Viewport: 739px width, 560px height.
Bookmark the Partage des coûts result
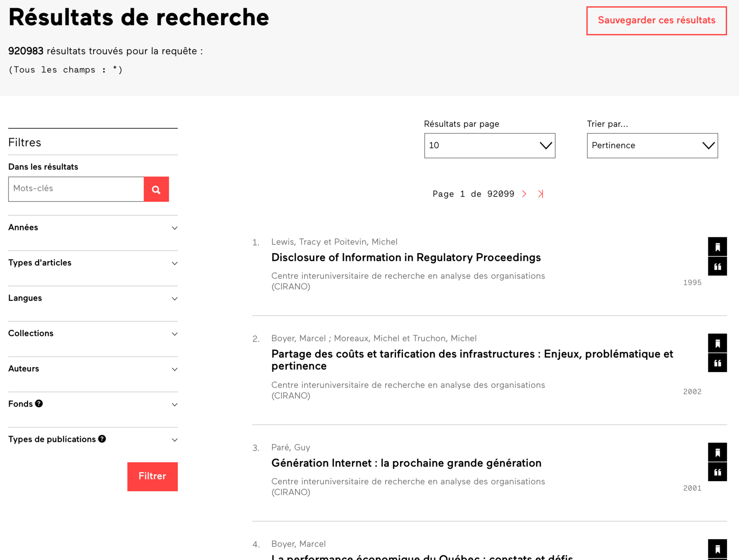click(x=717, y=343)
